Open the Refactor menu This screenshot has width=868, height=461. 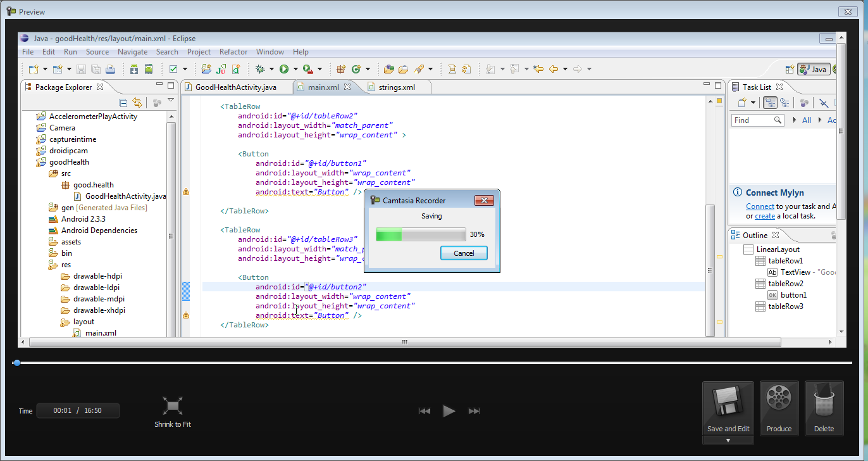pyautogui.click(x=233, y=52)
